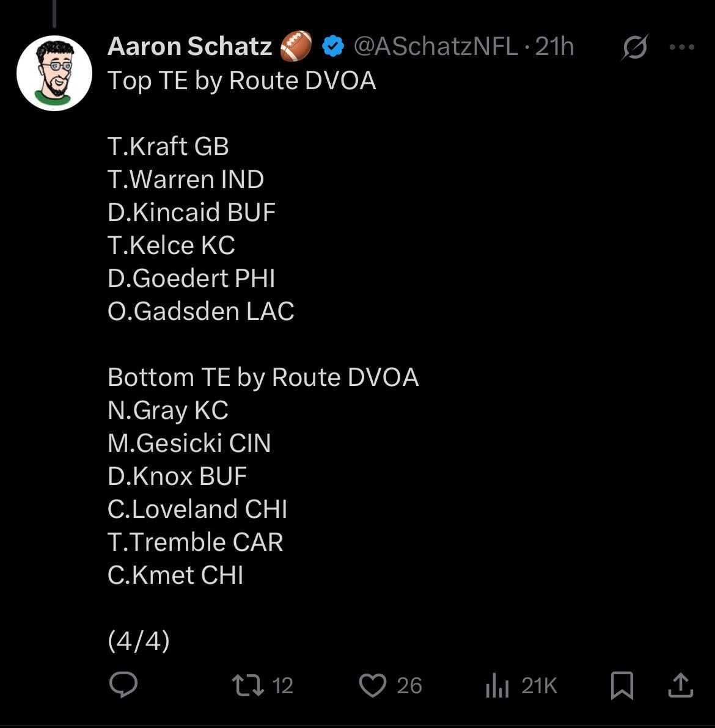Click the 21K views count

(540, 685)
